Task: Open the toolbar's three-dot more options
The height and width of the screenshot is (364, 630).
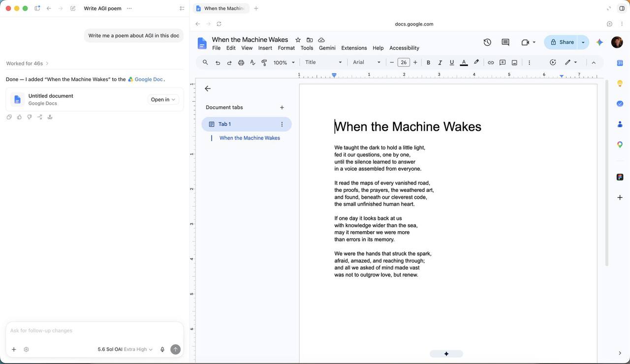Action: 529,62
